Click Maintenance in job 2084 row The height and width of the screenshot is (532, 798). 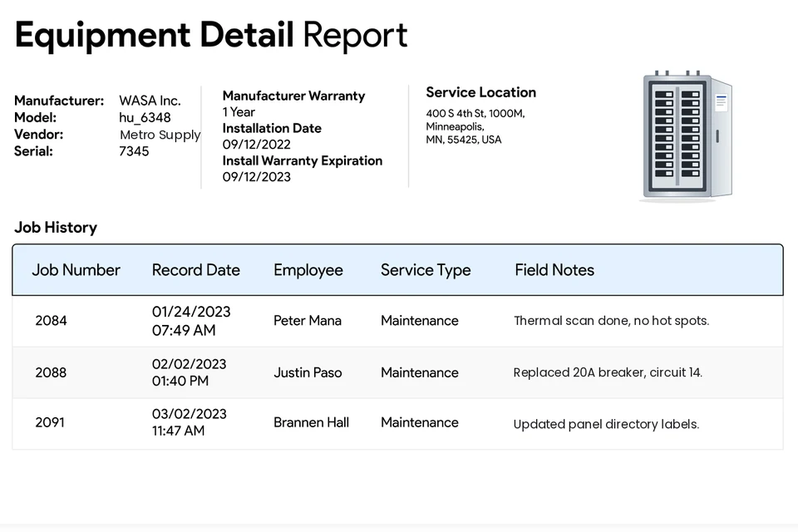[420, 321]
